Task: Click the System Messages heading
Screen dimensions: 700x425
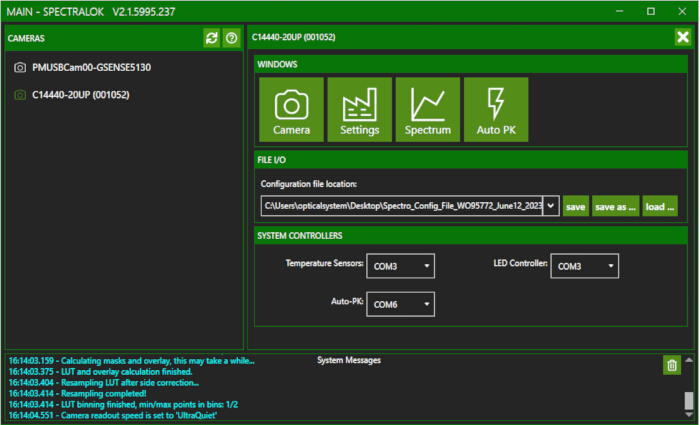Action: click(x=349, y=360)
